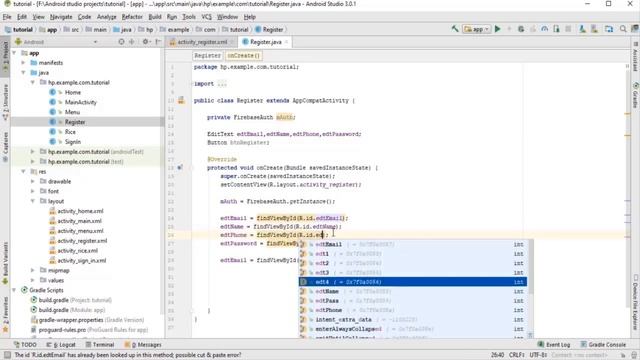Screen dimensions: 640x360
Task: Open the Gradle panel on right edge
Action: 636,95
